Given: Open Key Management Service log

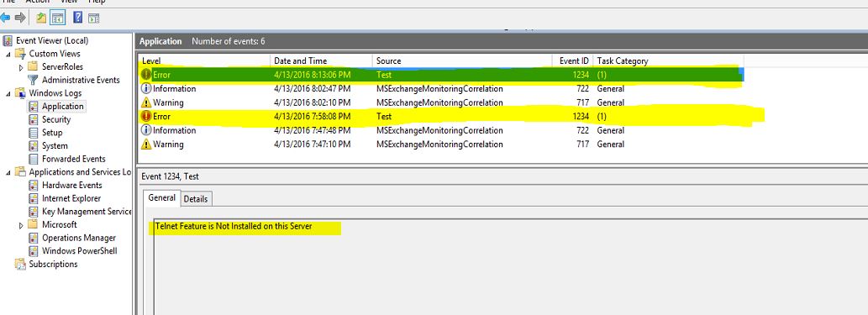Looking at the screenshot, I should pyautogui.click(x=87, y=212).
